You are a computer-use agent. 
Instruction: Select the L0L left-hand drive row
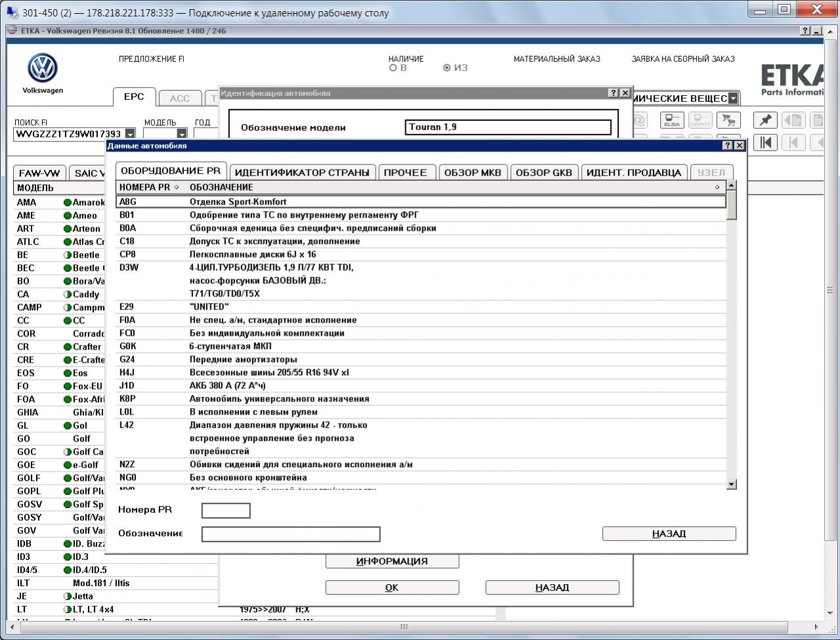click(x=421, y=412)
